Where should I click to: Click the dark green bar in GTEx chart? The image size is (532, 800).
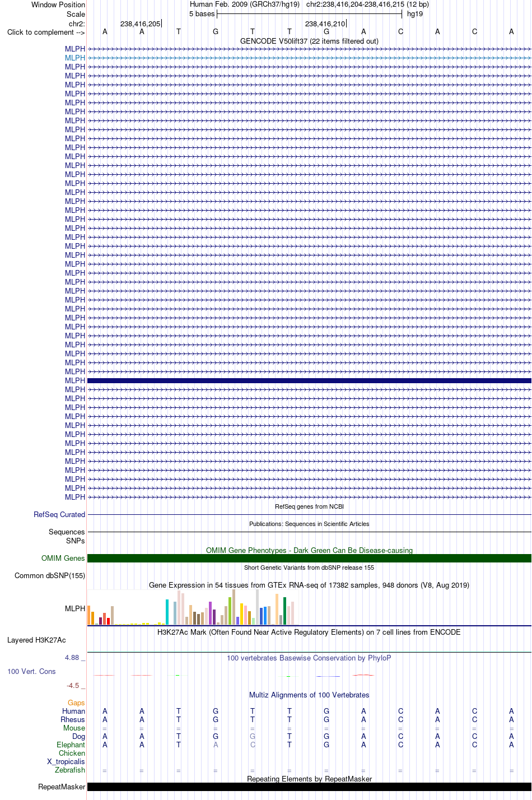[284, 611]
